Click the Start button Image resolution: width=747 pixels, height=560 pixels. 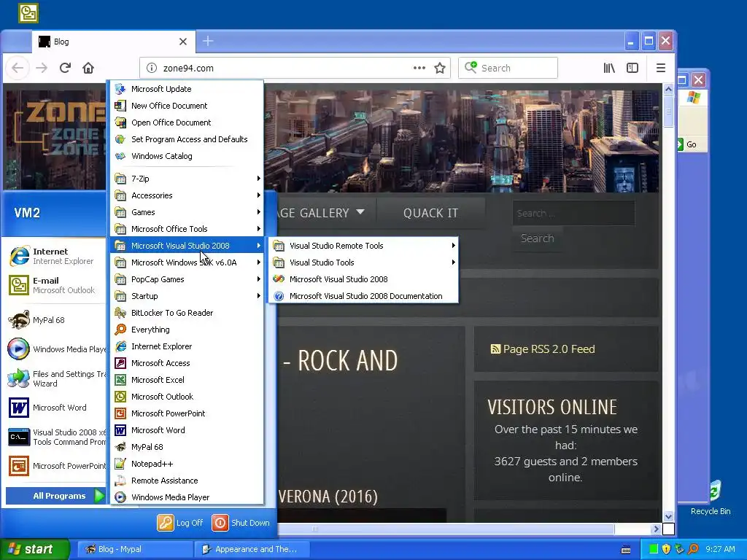34,549
